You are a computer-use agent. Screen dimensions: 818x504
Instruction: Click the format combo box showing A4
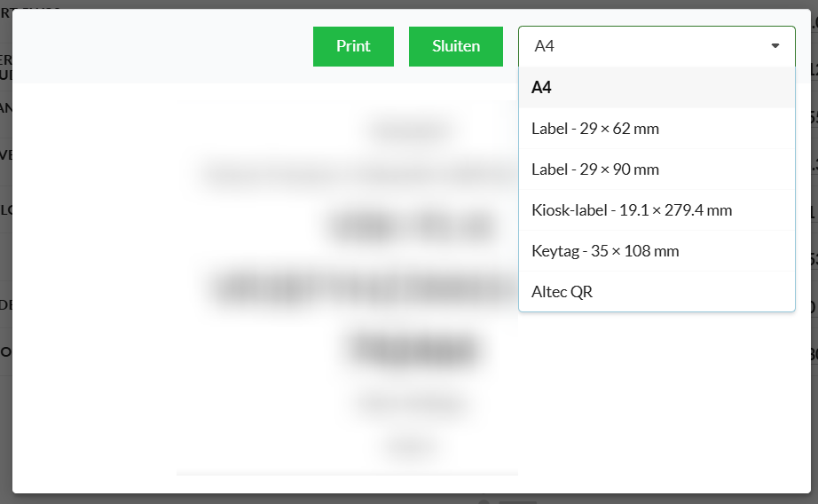pos(639,46)
